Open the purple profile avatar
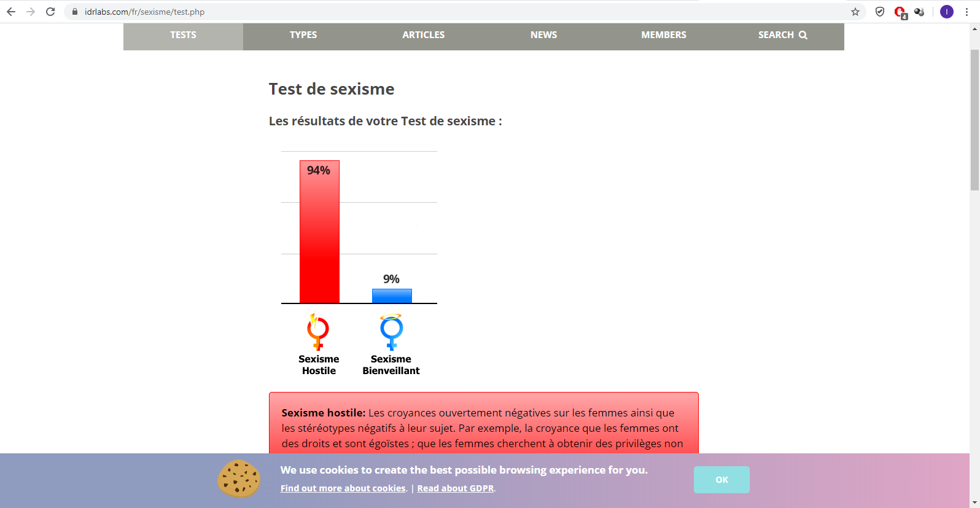Viewport: 980px width, 508px height. click(947, 12)
